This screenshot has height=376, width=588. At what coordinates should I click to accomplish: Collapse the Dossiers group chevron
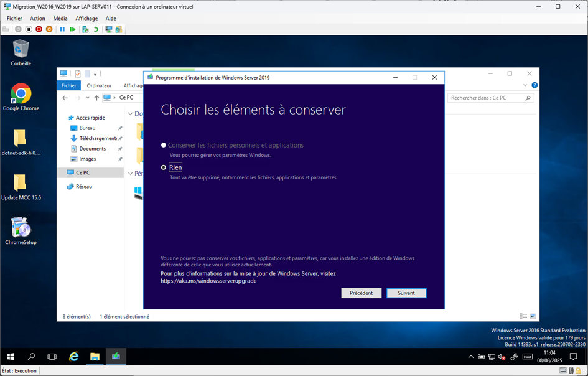pyautogui.click(x=130, y=114)
